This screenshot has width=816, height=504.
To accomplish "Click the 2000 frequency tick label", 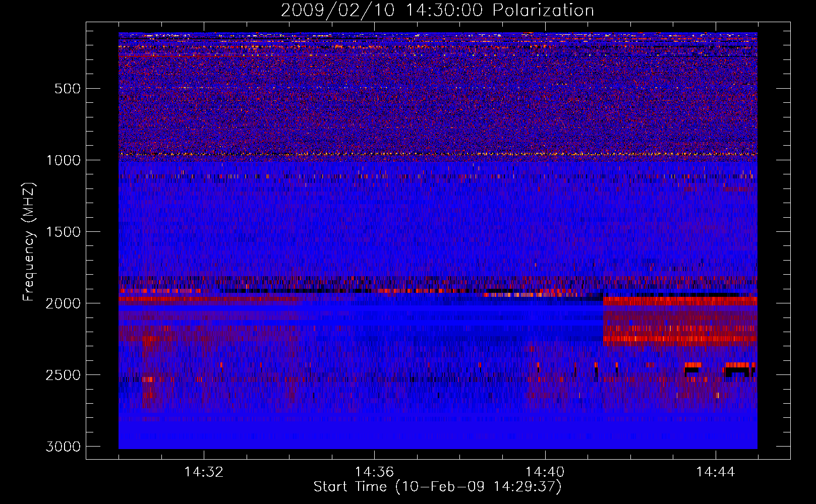I will (x=63, y=303).
